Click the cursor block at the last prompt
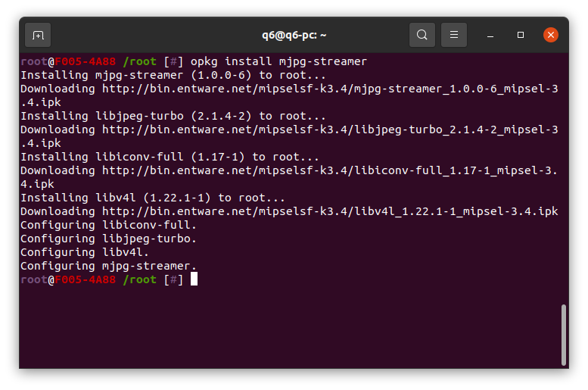 click(194, 279)
